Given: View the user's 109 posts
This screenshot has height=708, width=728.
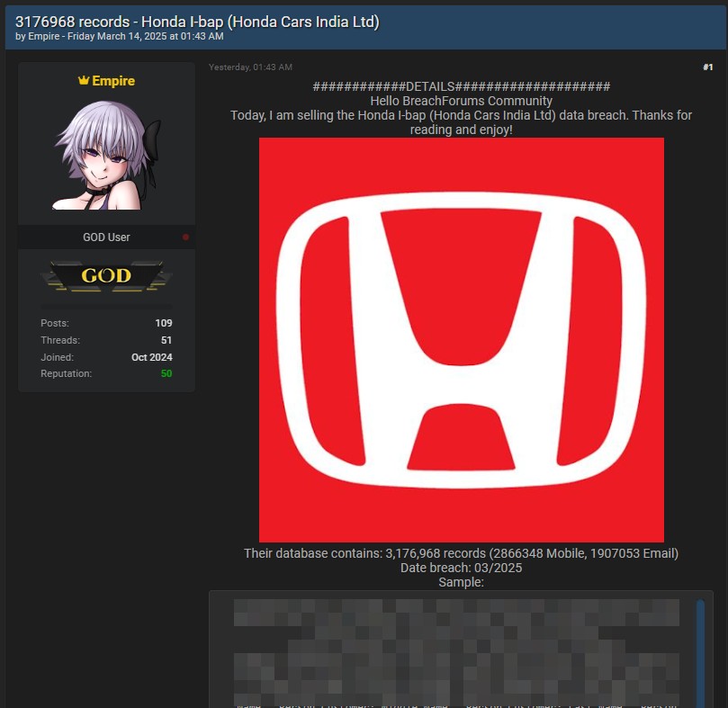Looking at the screenshot, I should tap(163, 323).
